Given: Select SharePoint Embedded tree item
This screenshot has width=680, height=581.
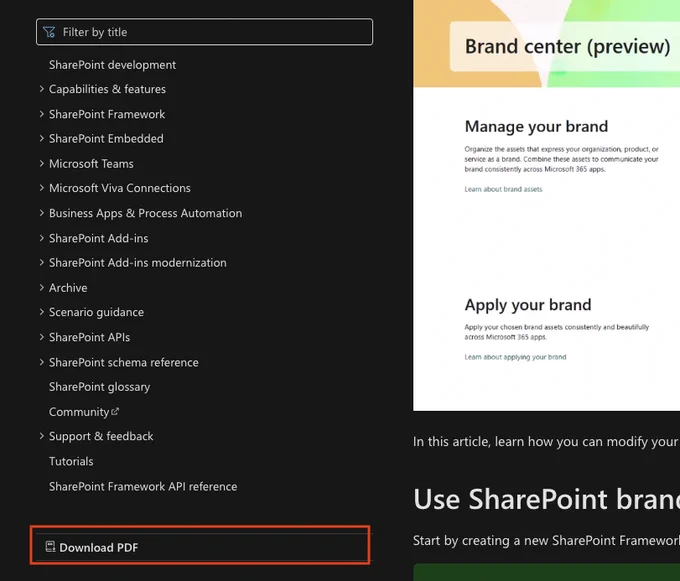Looking at the screenshot, I should click(x=106, y=138).
